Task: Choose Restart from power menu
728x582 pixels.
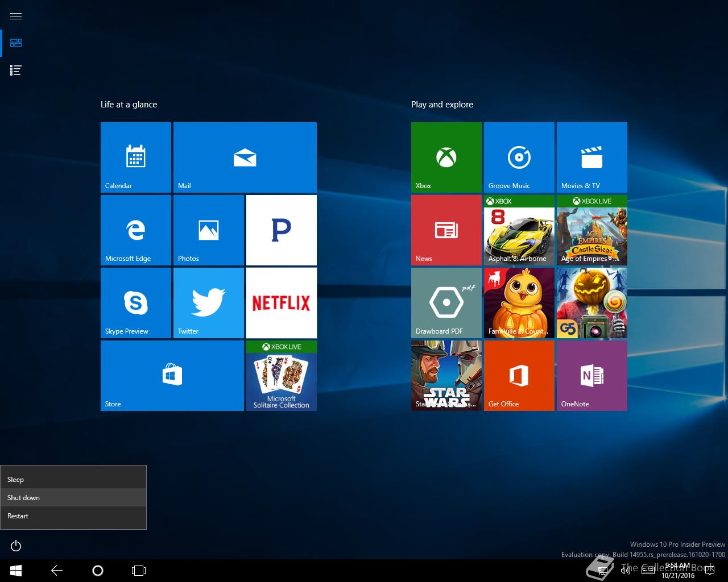Action: (73, 516)
